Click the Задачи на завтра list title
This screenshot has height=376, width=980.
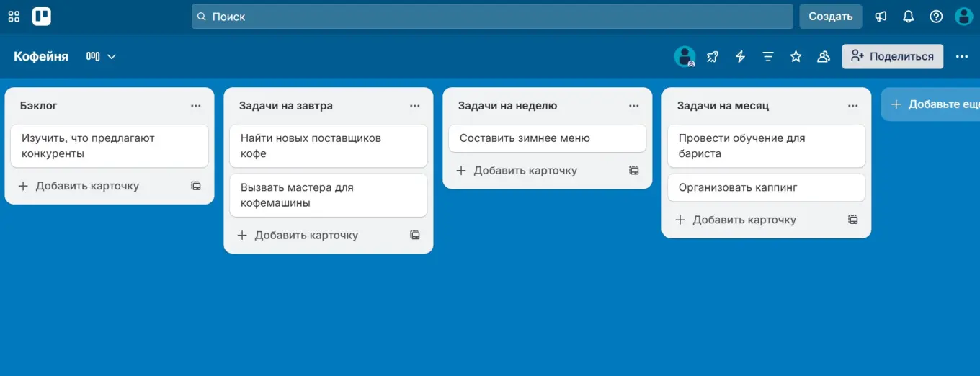pos(286,105)
